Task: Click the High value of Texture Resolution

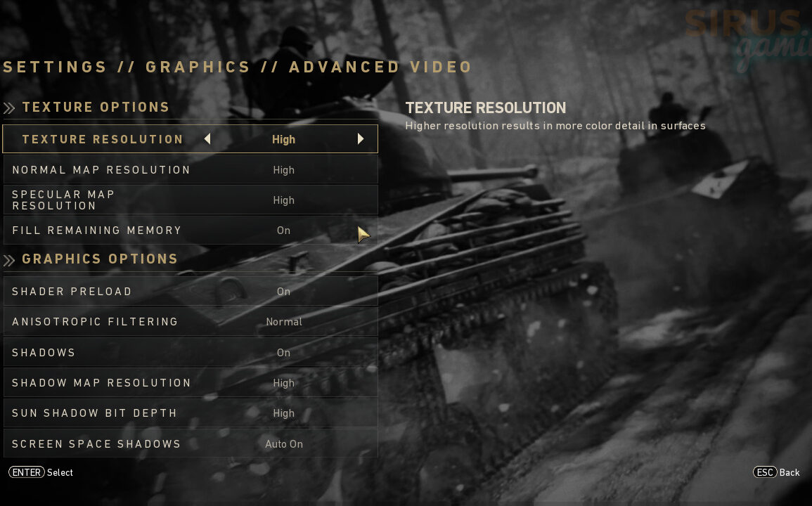Action: pos(283,139)
